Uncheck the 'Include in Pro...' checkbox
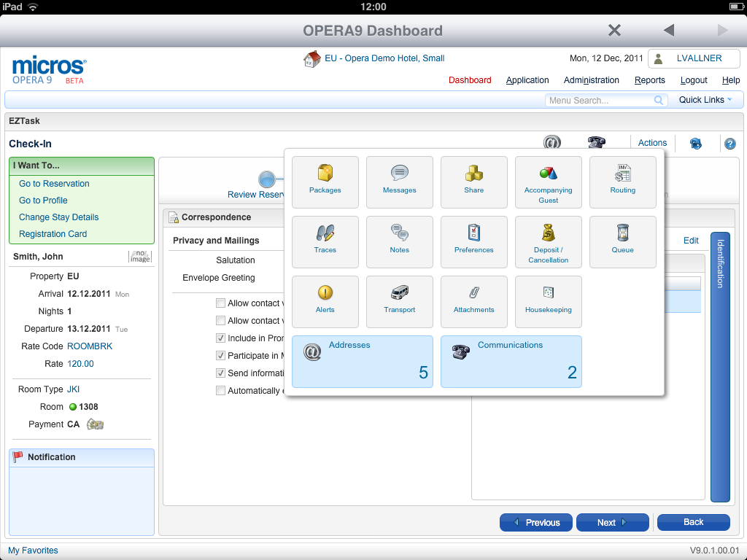The height and width of the screenshot is (560, 747). [220, 338]
